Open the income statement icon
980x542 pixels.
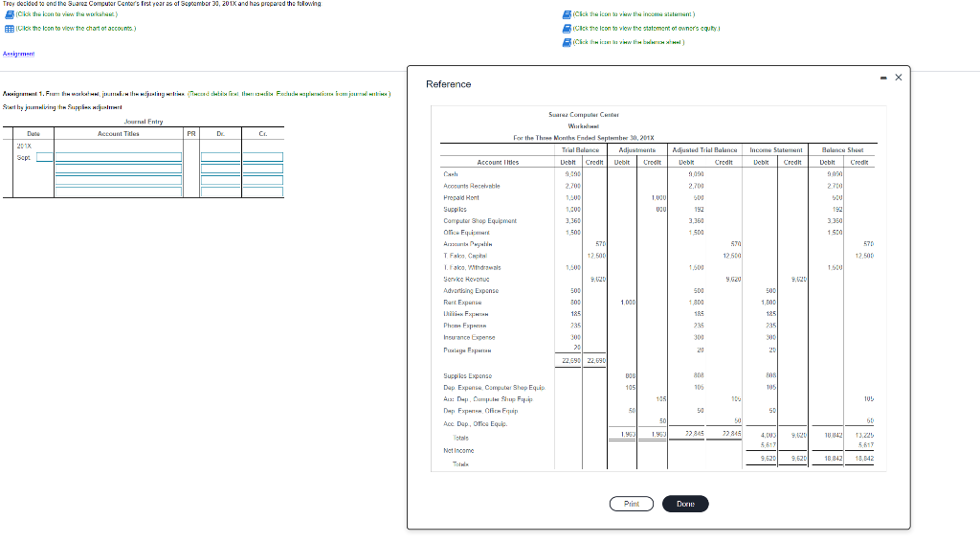coord(567,14)
